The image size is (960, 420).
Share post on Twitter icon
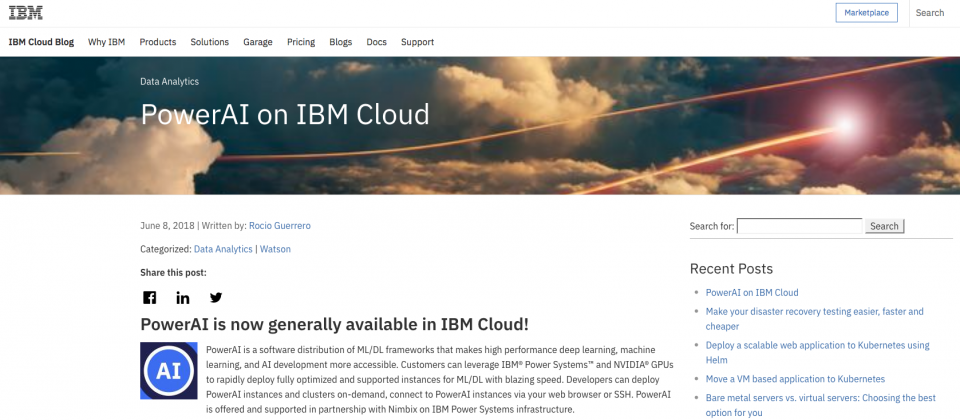(216, 298)
